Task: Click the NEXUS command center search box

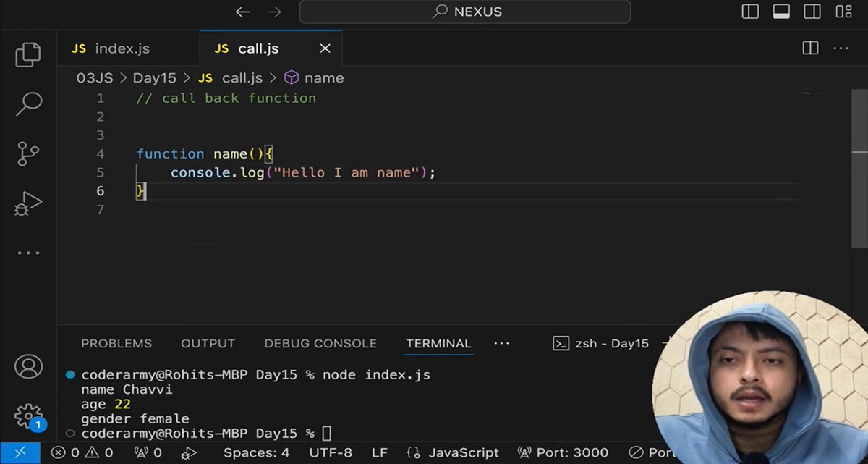Action: [465, 12]
